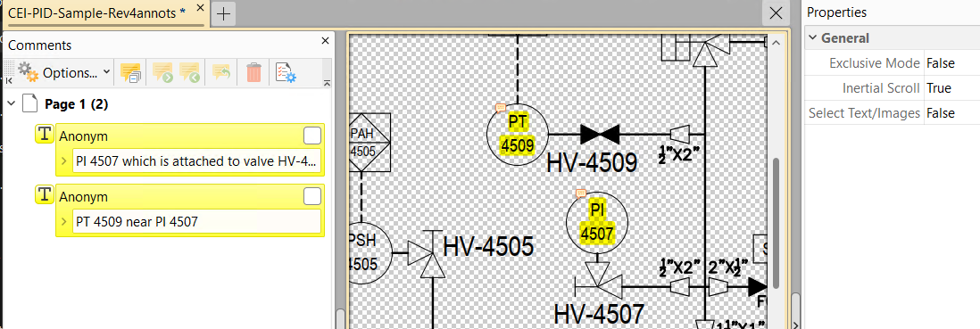Select the T highlight icon of first comment

coord(44,134)
